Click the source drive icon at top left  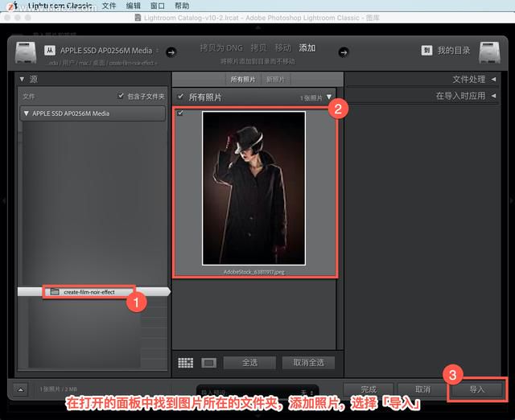[x=26, y=52]
